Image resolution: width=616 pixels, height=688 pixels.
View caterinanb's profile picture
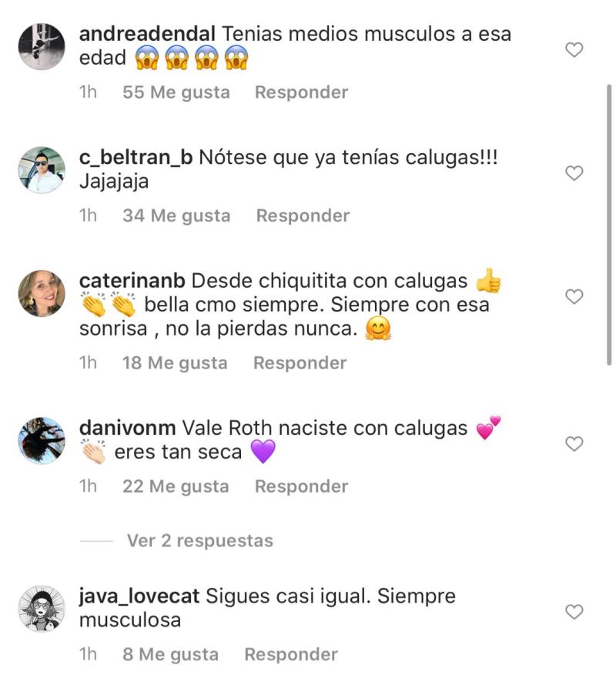[x=42, y=293]
